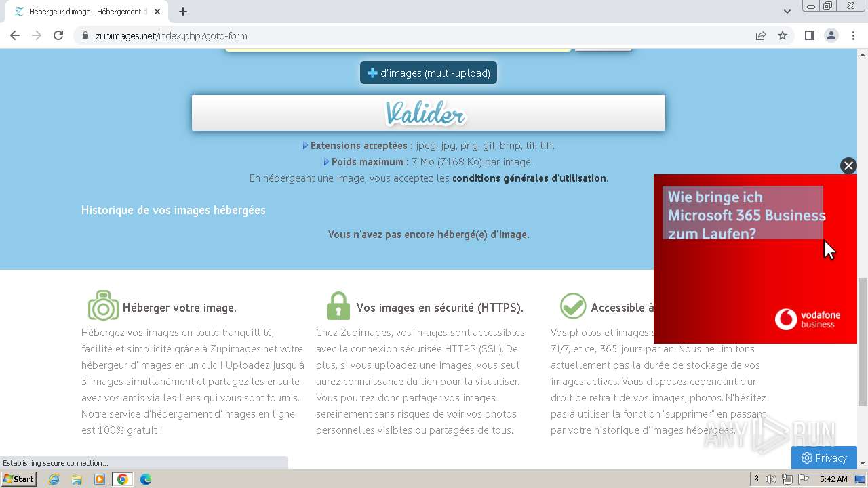Click Vos images en sécurité (HTTPS) heading
The width and height of the screenshot is (868, 488).
440,308
